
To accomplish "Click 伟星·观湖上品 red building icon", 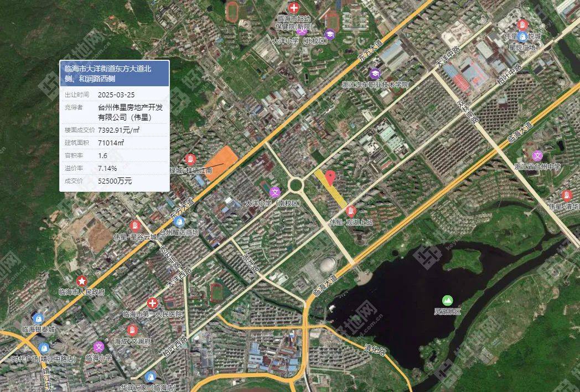I will (x=351, y=211).
